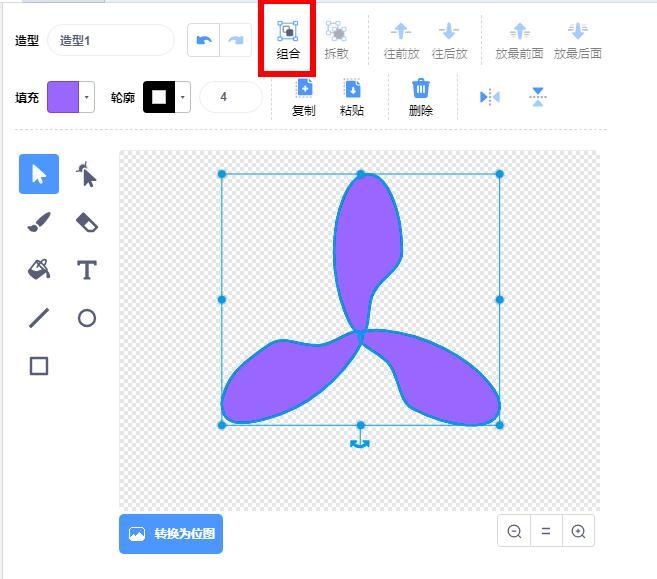Screen dimensions: 657x579
Task: Ungroup shapes with 拆散 button
Action: coord(336,40)
